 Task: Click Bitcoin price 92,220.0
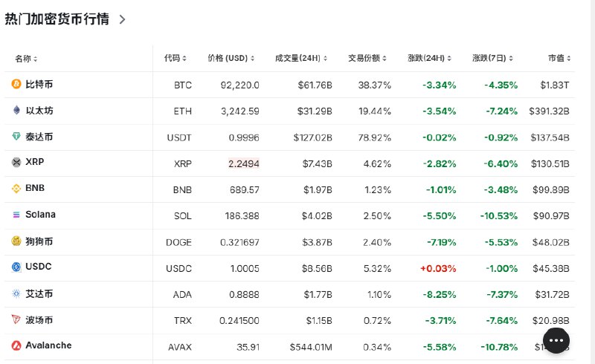(239, 85)
